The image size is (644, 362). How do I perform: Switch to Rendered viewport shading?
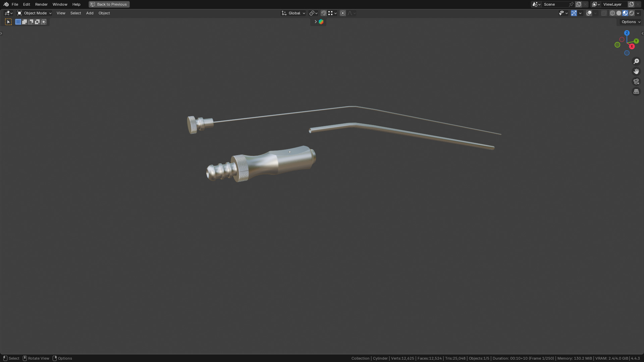coord(632,13)
